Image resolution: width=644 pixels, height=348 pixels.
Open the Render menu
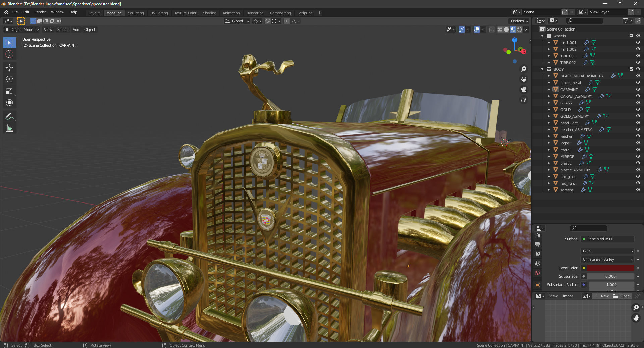40,12
